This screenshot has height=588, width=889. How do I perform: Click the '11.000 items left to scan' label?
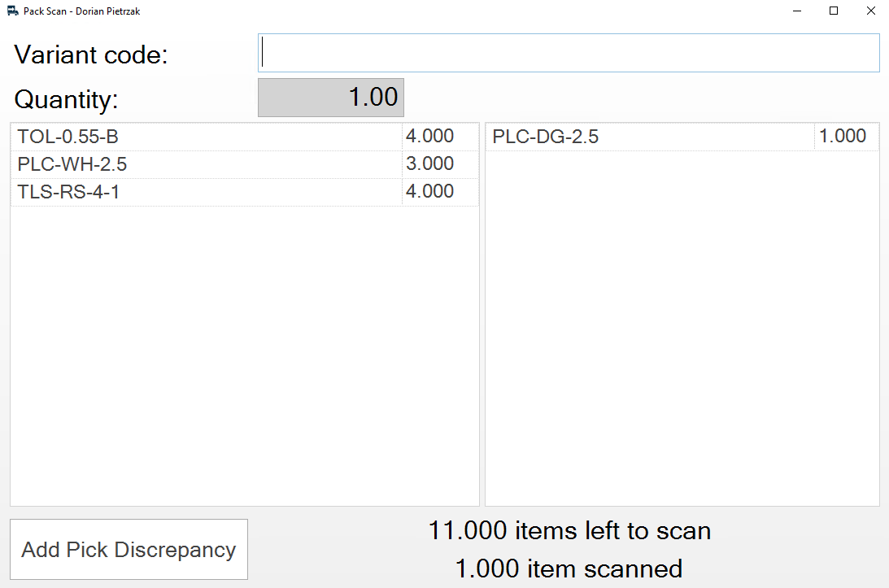(569, 531)
